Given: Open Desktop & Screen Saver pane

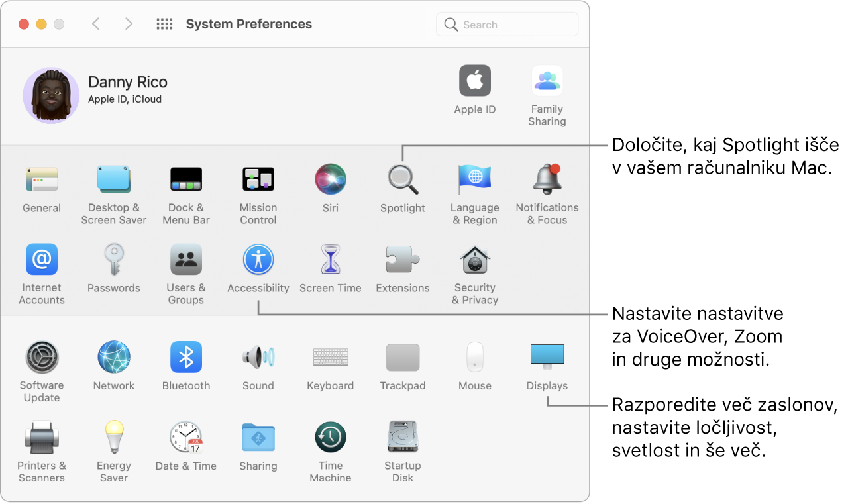Looking at the screenshot, I should [x=114, y=179].
